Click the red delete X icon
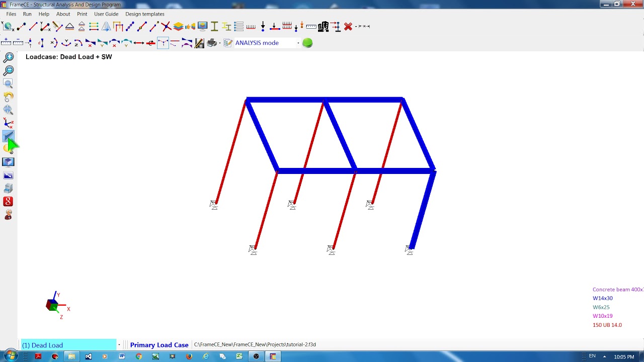 point(348,26)
